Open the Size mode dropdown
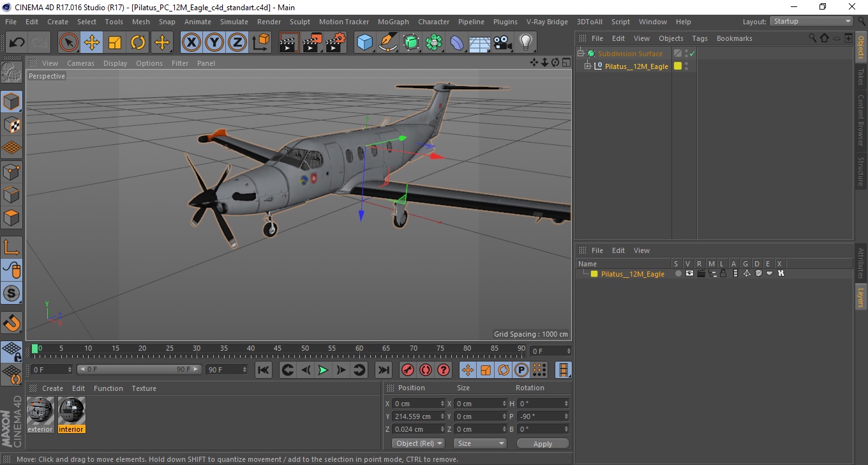868x465 pixels. click(480, 443)
